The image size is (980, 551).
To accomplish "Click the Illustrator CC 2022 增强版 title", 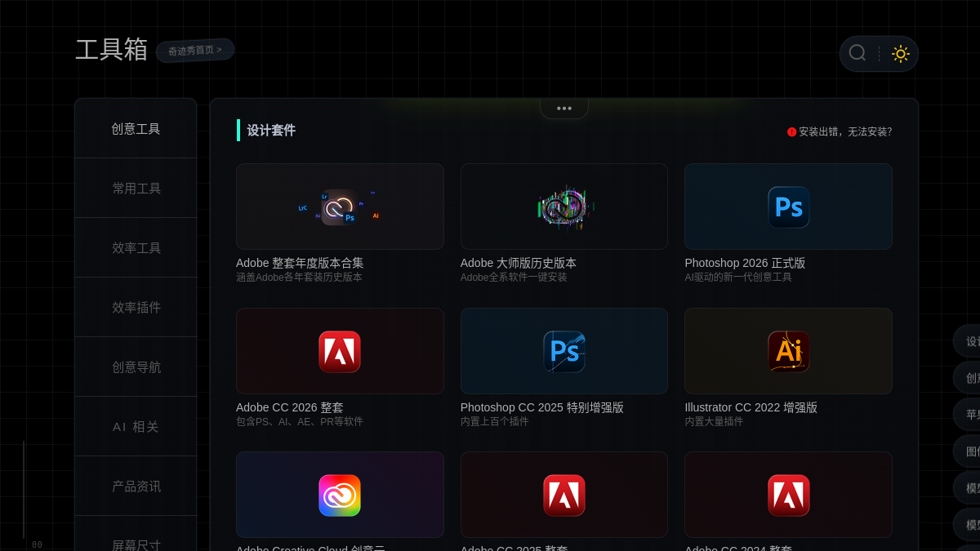I will [x=751, y=407].
